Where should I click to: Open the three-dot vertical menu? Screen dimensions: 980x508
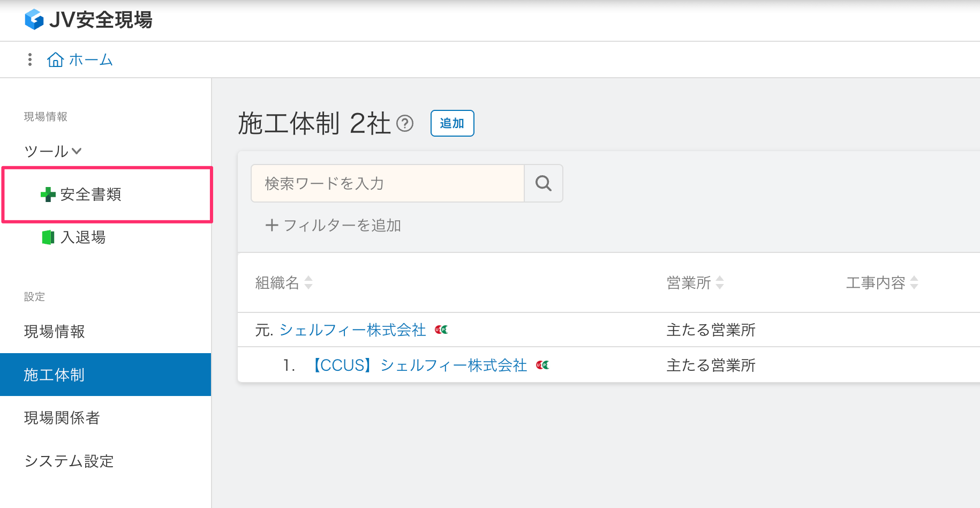coord(30,59)
